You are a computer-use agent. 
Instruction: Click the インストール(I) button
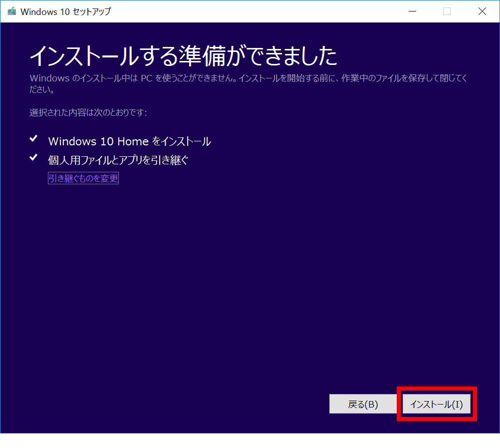(x=436, y=404)
